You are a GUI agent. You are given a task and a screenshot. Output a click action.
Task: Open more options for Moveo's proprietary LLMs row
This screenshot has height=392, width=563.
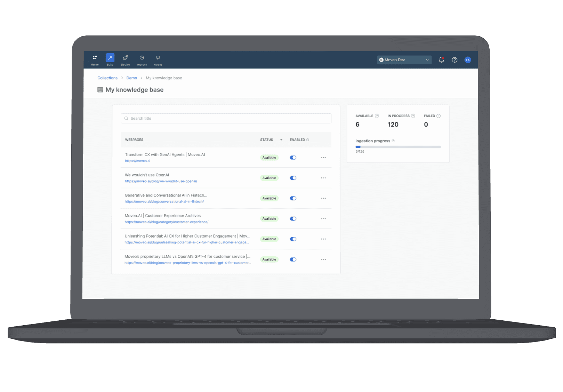pos(323,259)
